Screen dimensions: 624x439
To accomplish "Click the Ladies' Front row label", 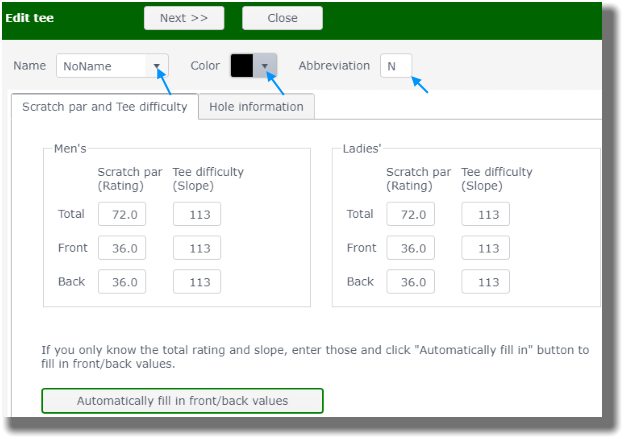I will point(361,248).
